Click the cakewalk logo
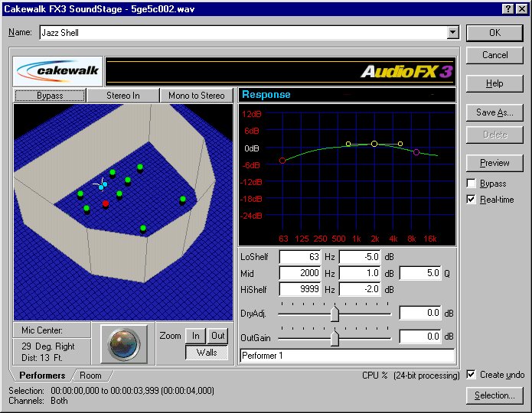The width and height of the screenshot is (532, 413). coord(57,71)
